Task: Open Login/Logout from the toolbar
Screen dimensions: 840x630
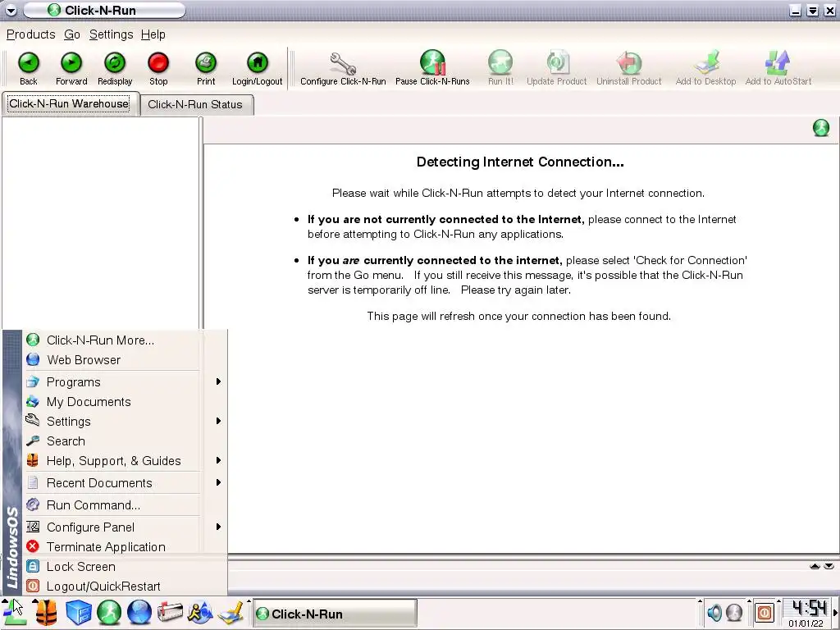Action: coord(257,69)
